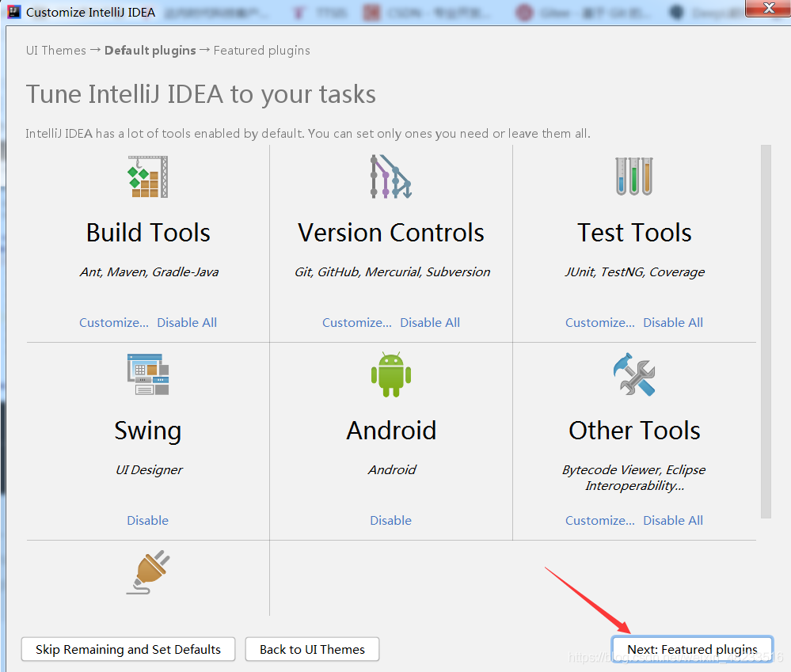
Task: Click 'Bytecode Viewer, Eclipse Interoperability...' text
Action: tap(634, 478)
